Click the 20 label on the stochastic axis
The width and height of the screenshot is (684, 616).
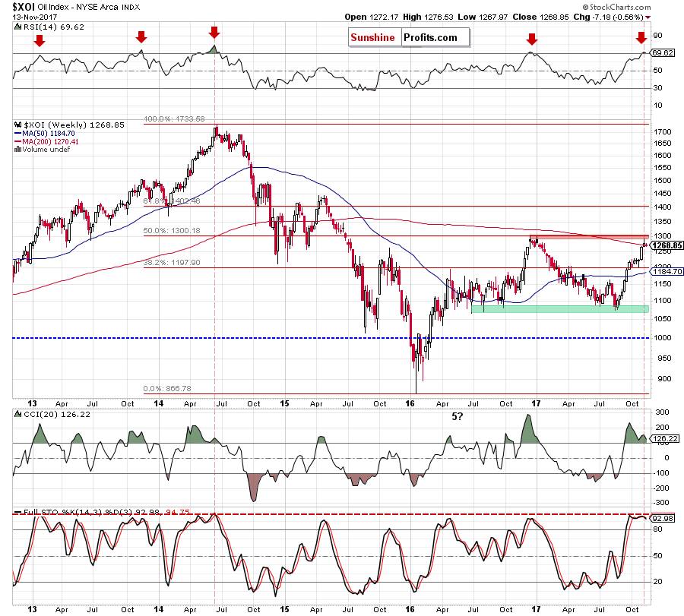pos(657,582)
